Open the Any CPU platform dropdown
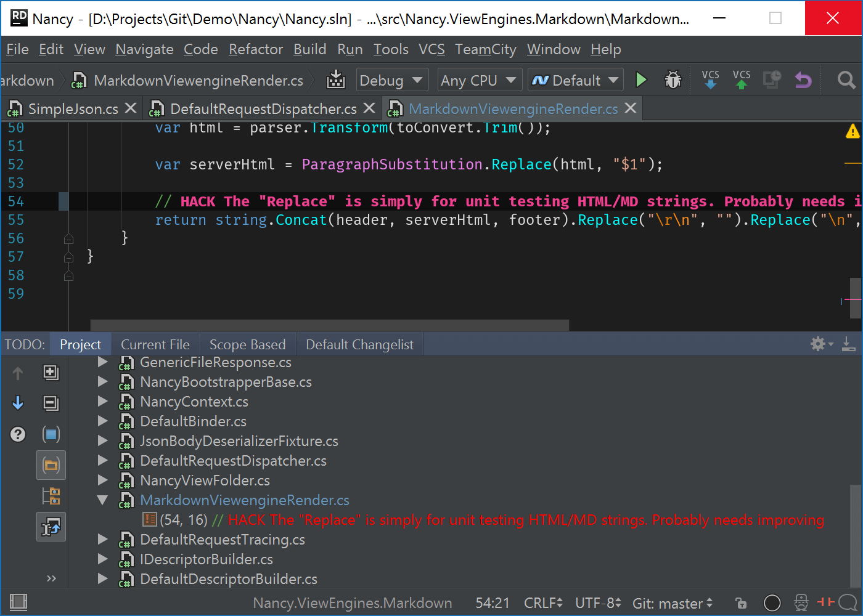 coord(479,80)
